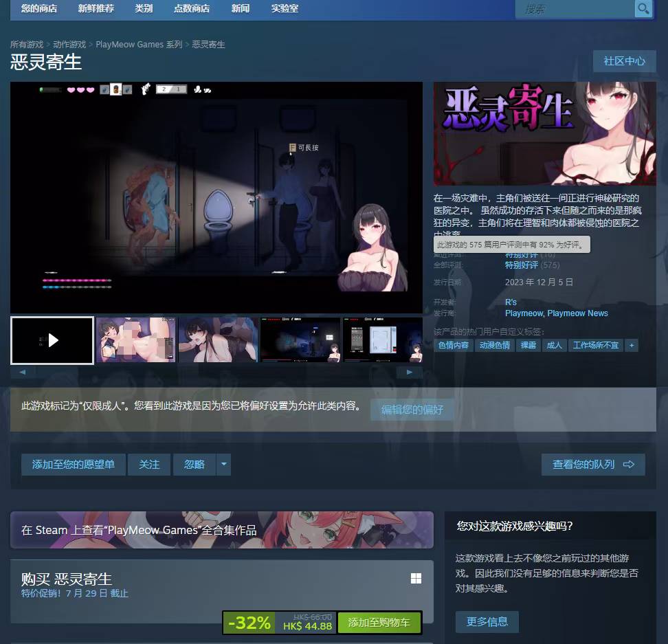Click 查看您的队列 button
This screenshot has width=668, height=644.
pyautogui.click(x=593, y=464)
